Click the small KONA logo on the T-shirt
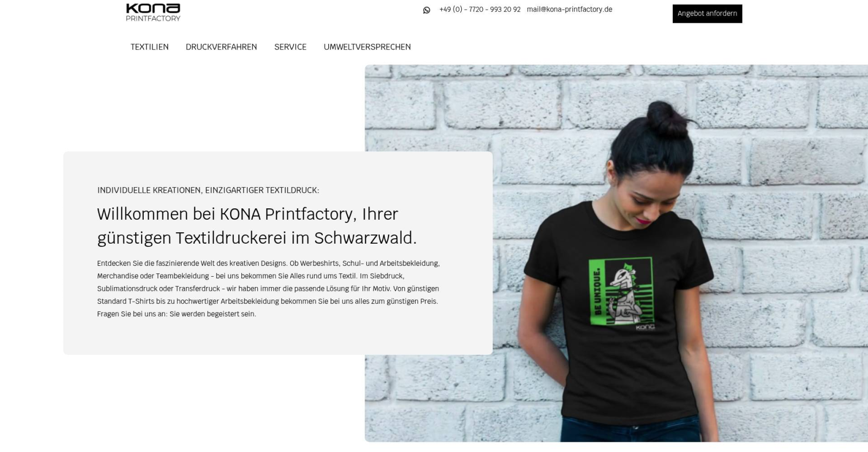 (x=645, y=327)
